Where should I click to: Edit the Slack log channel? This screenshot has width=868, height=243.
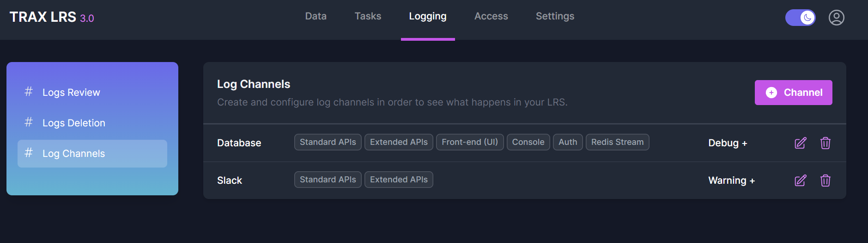coord(800,181)
